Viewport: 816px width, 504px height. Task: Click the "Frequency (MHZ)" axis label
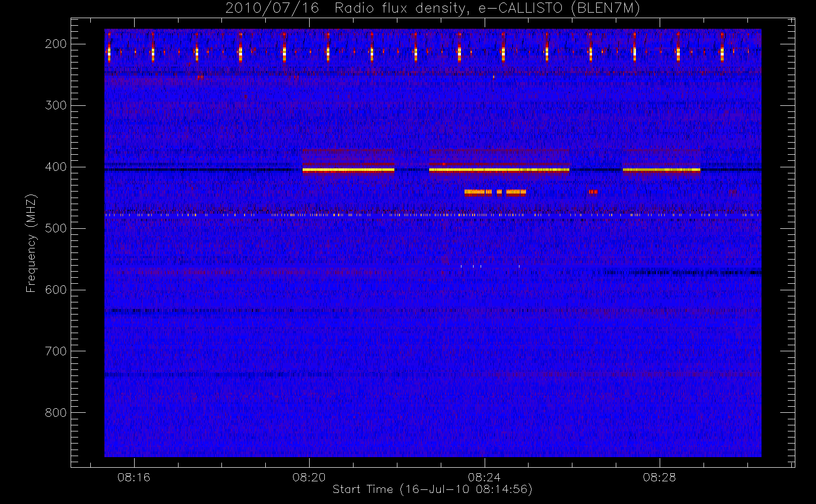(31, 243)
